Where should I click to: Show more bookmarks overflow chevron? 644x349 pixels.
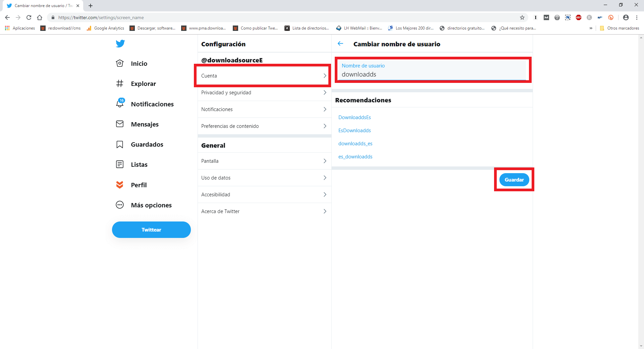click(x=591, y=28)
